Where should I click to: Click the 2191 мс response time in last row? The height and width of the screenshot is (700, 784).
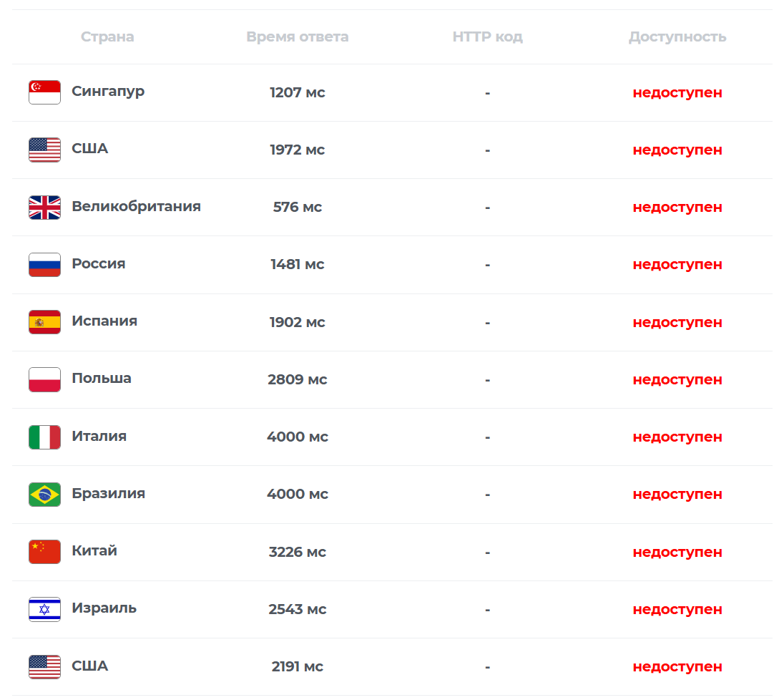pos(298,666)
